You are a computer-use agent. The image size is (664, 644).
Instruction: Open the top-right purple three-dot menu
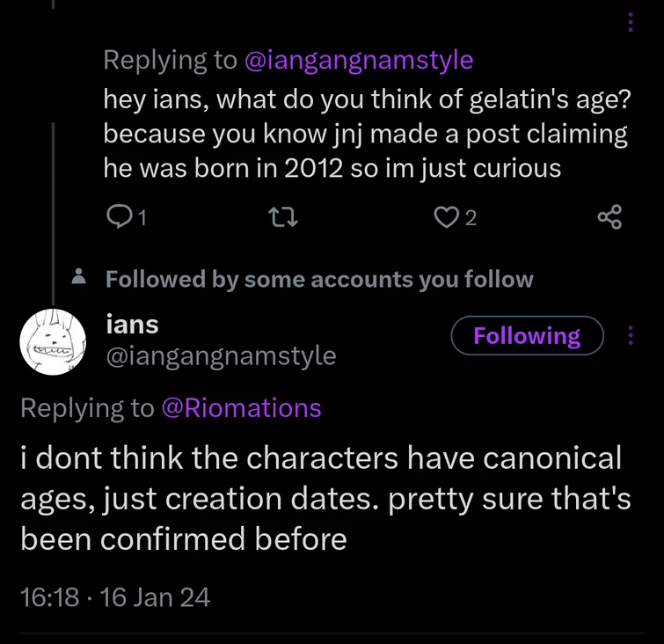[x=630, y=23]
